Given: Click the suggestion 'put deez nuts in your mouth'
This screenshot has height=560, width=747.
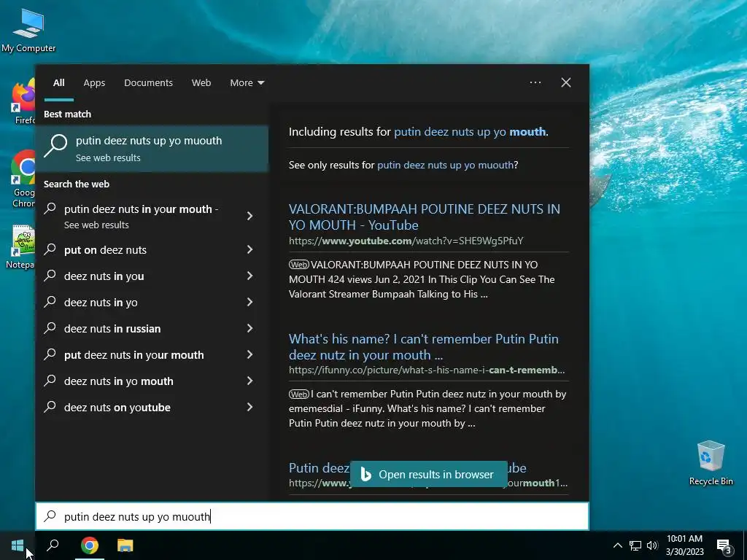Looking at the screenshot, I should [134, 355].
